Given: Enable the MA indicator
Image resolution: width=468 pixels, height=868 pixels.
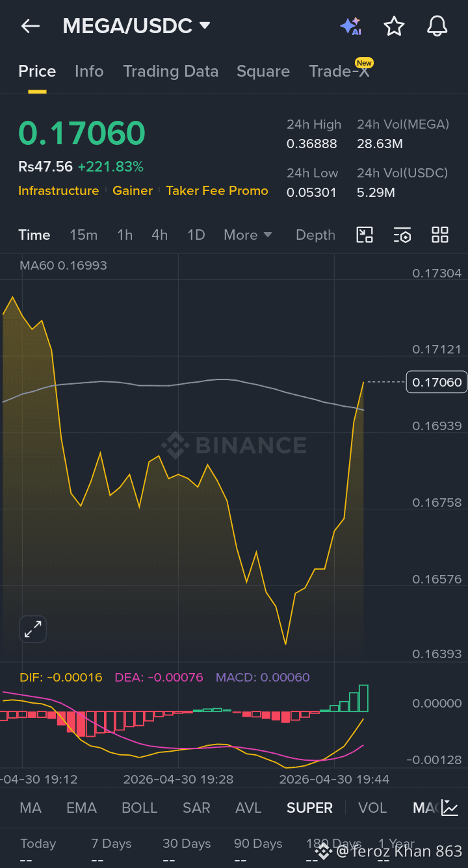Looking at the screenshot, I should click(x=31, y=808).
